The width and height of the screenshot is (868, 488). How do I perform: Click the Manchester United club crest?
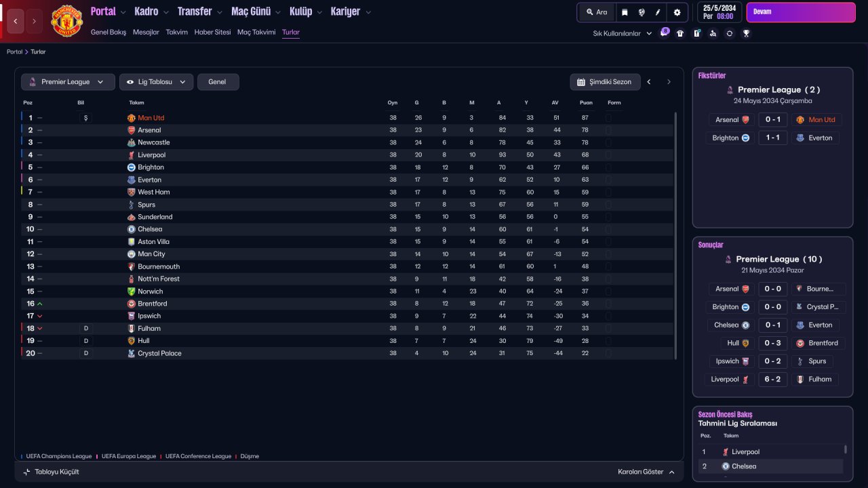coord(66,20)
